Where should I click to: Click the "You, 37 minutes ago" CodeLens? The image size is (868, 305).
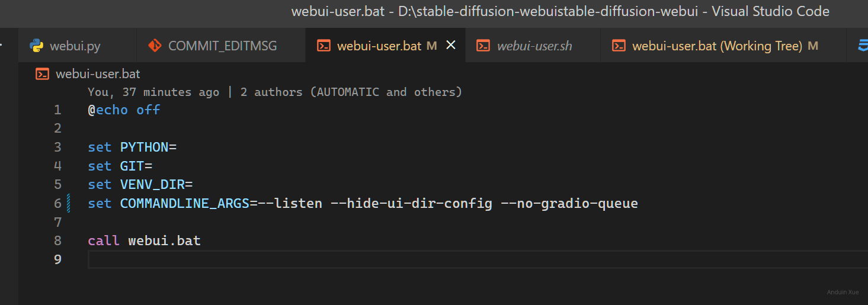point(153,92)
